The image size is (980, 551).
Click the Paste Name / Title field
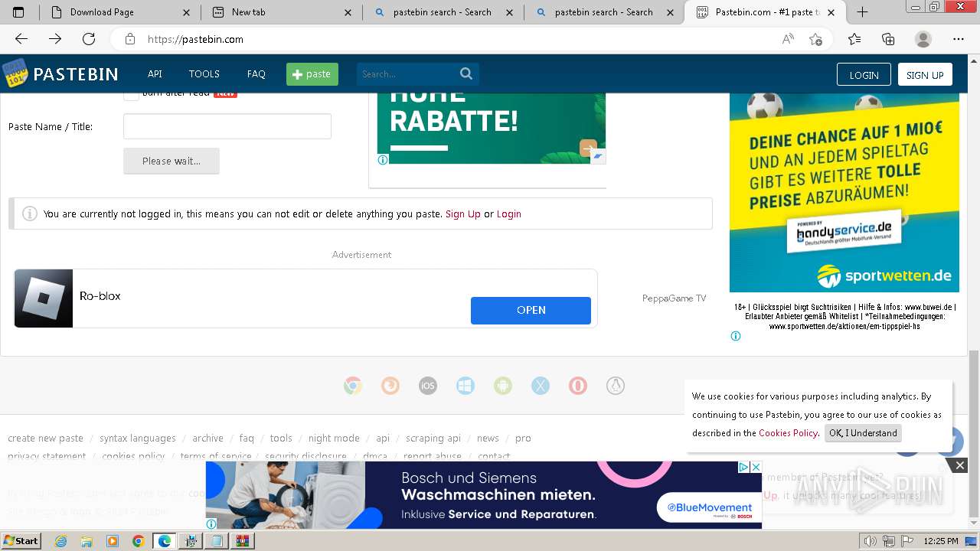pos(227,126)
